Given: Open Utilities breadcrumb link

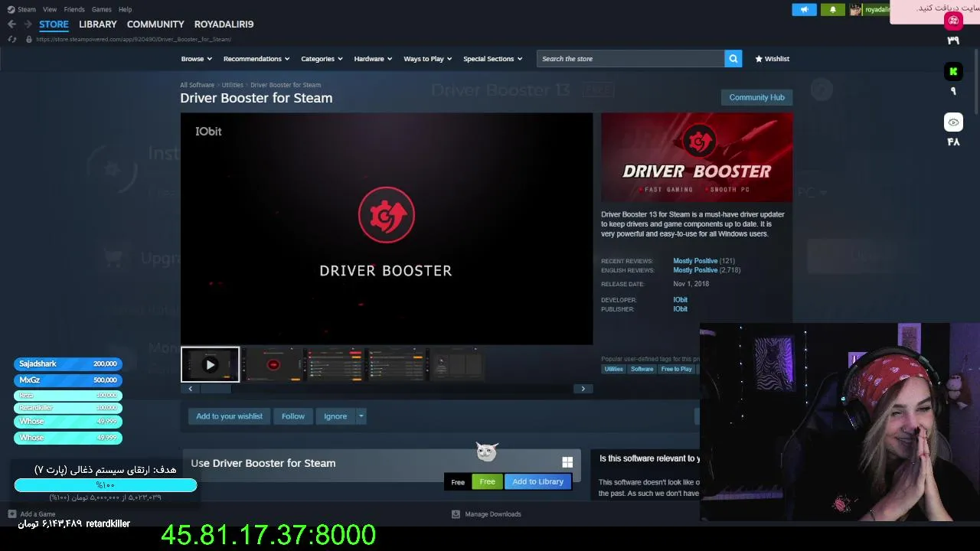Looking at the screenshot, I should pos(232,85).
